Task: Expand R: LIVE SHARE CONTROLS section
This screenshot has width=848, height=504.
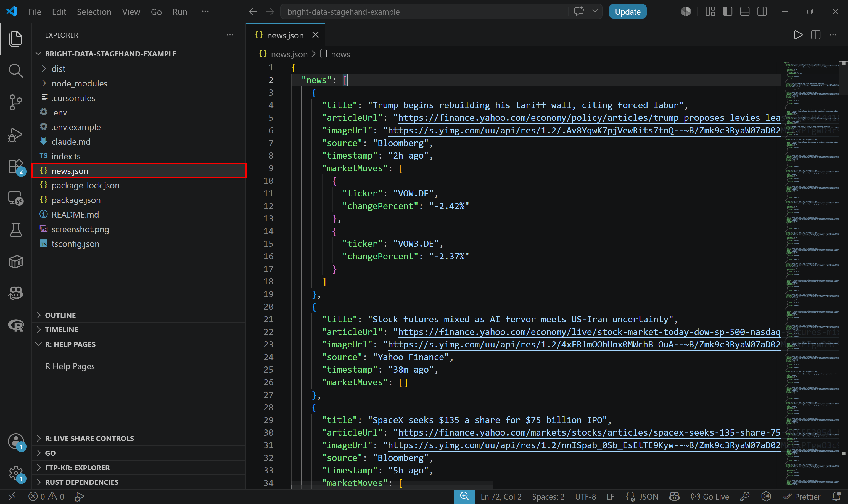Action: [x=139, y=438]
